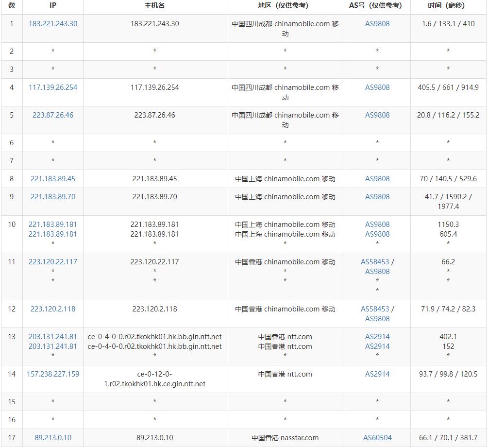The width and height of the screenshot is (488, 448).
Task: Open IP link 221.183.89.70
Action: coord(53,197)
